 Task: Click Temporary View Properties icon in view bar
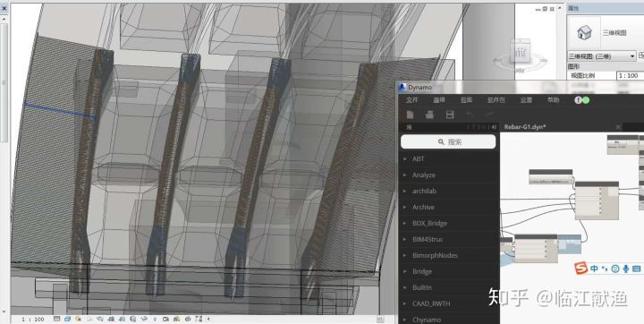[x=166, y=319]
